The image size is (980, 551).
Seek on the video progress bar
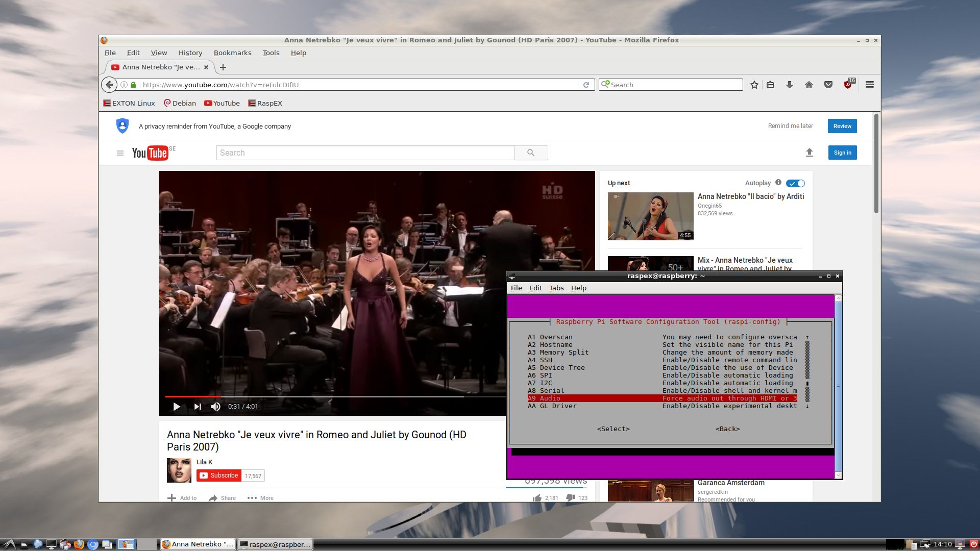335,396
